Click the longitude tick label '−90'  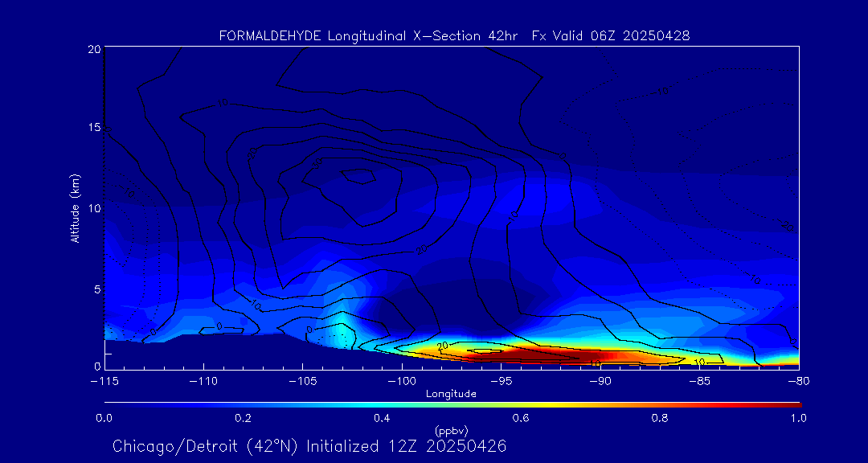click(x=600, y=382)
